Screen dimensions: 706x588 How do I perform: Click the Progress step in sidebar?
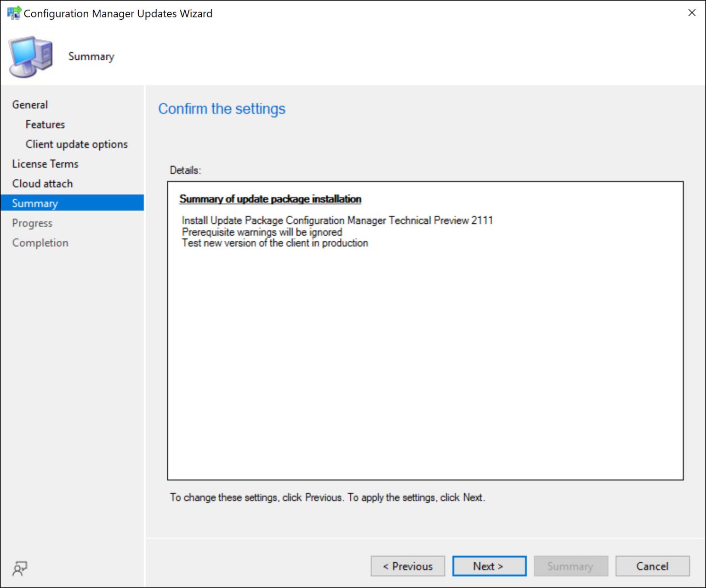(32, 223)
